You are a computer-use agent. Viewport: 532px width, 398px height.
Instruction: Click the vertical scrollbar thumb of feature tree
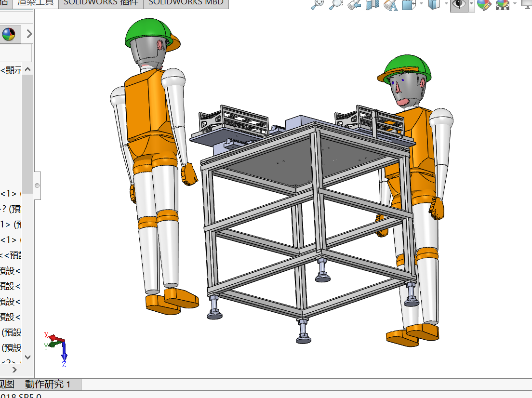coord(27,134)
